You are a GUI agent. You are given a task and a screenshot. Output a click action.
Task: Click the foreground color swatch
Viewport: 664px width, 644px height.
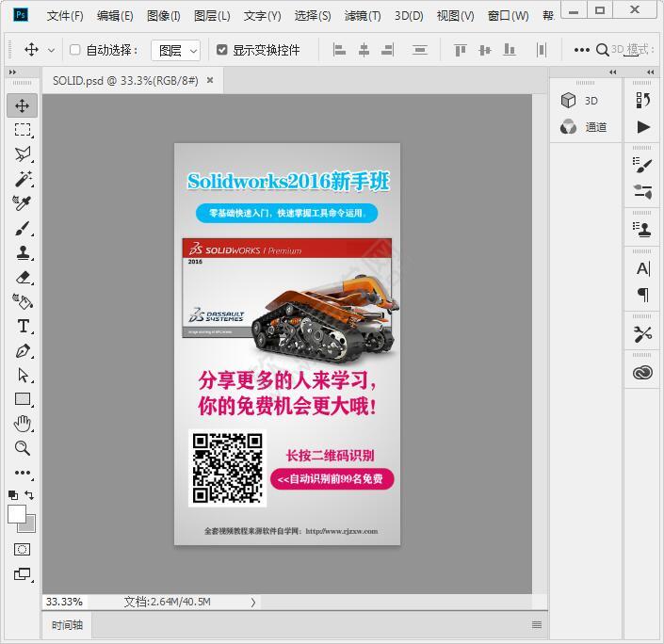tap(17, 513)
